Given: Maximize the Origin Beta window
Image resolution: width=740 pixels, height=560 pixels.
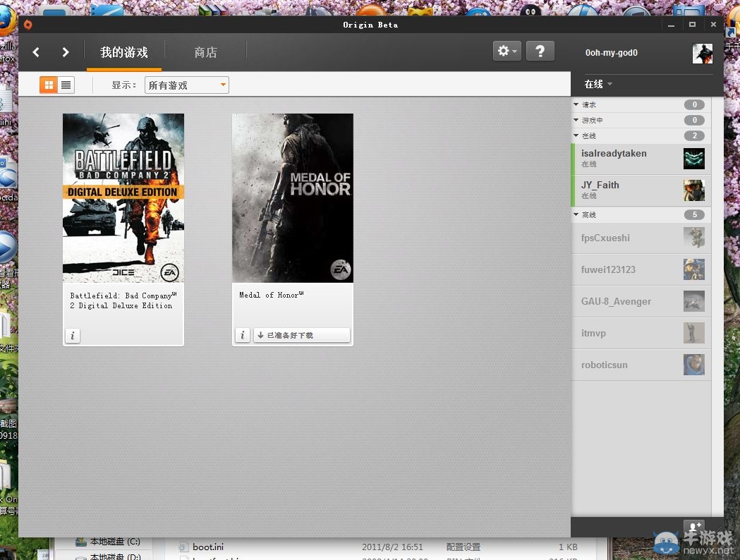Looking at the screenshot, I should click(x=692, y=25).
